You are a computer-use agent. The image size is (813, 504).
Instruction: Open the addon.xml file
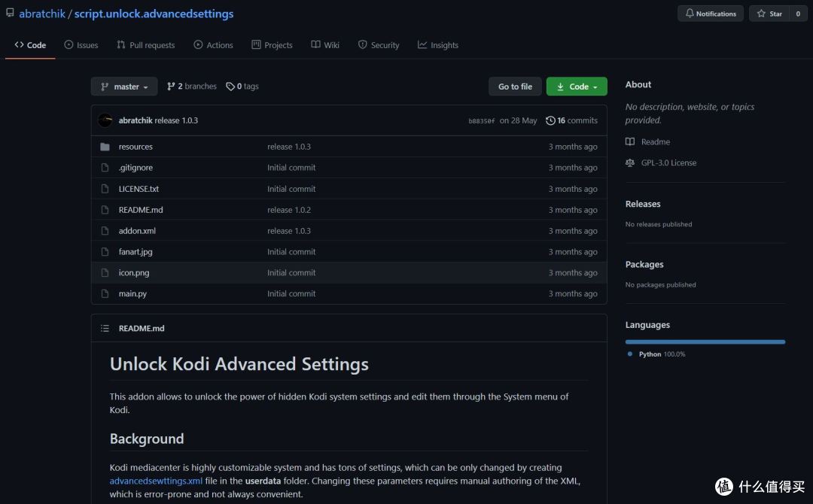[137, 230]
